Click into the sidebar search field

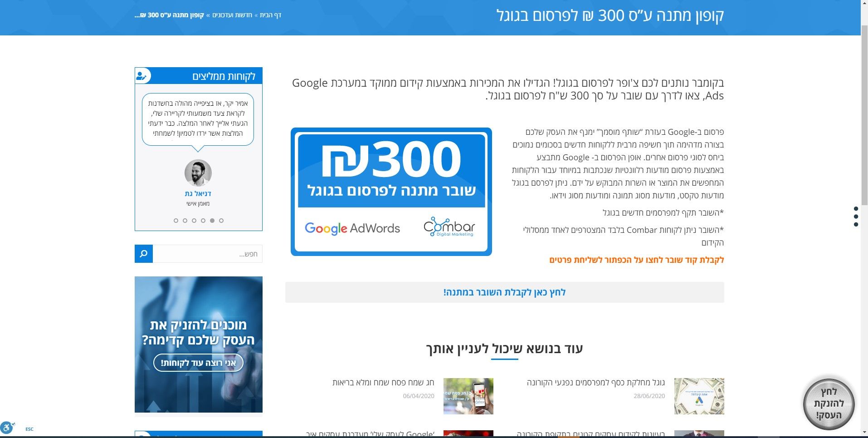tap(209, 254)
